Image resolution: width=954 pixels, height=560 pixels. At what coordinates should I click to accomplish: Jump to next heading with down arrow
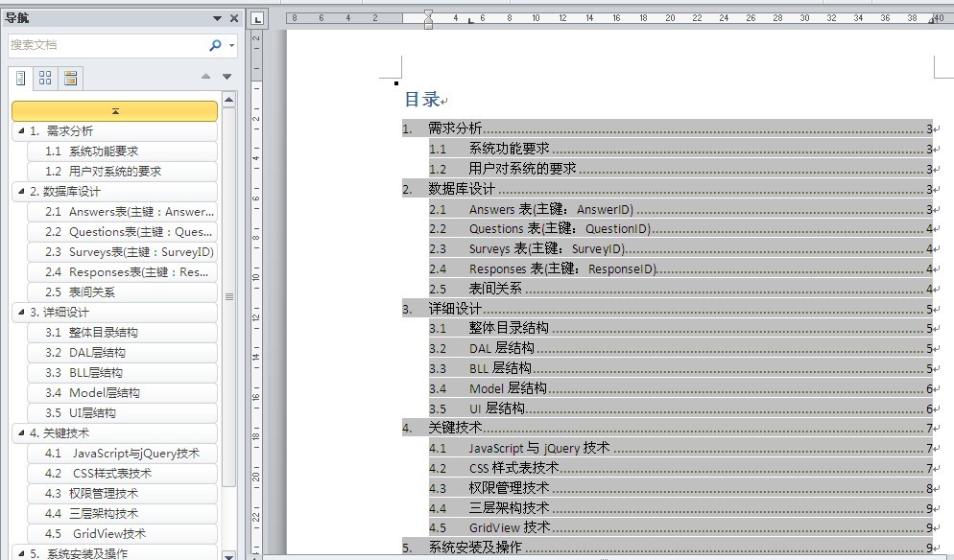click(227, 77)
